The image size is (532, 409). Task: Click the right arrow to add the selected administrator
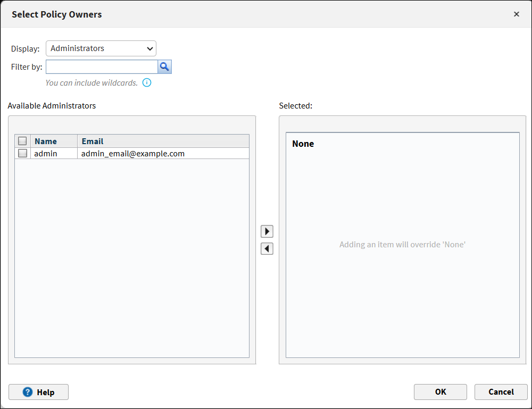tap(267, 231)
